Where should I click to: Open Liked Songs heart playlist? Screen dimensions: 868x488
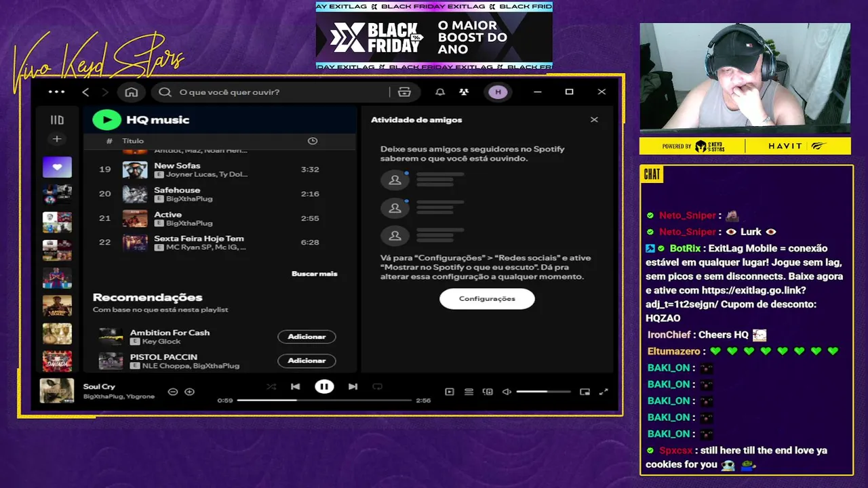[x=57, y=167]
